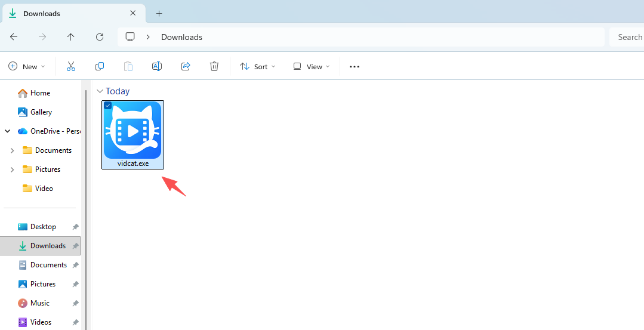Copy the selected file

100,66
